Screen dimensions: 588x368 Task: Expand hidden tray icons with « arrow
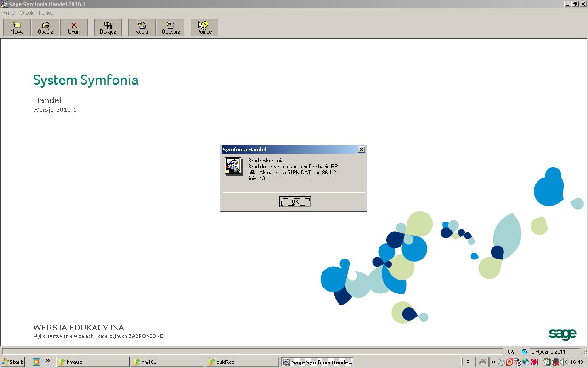(x=493, y=362)
